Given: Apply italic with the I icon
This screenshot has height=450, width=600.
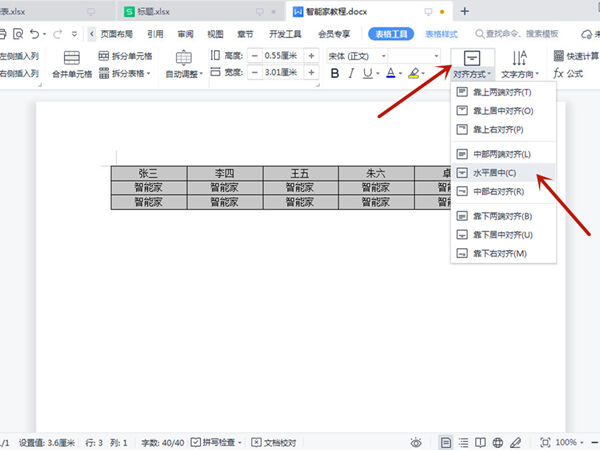Looking at the screenshot, I should [352, 73].
